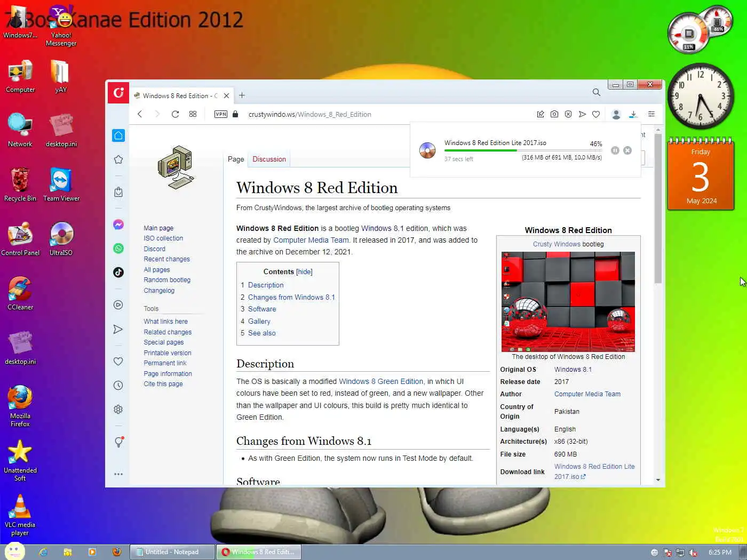The height and width of the screenshot is (560, 747).
Task: Open Bookmarks star in sidebar
Action: [x=118, y=159]
